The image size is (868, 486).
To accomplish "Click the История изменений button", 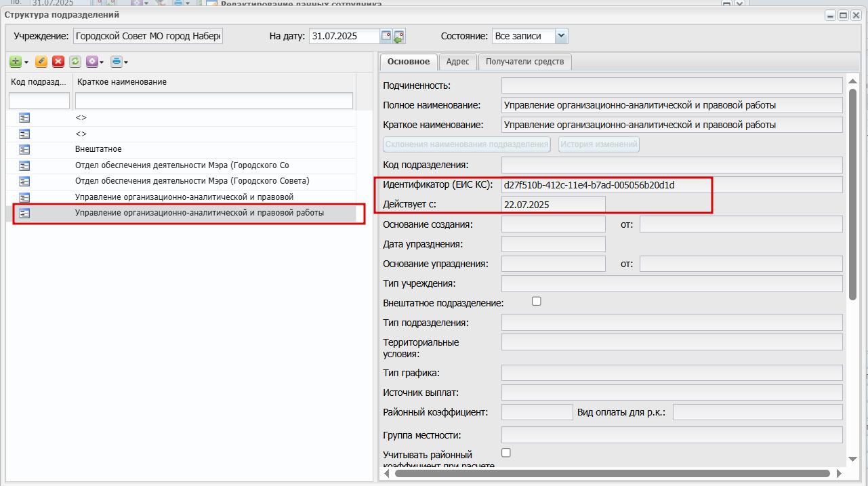I will (599, 144).
